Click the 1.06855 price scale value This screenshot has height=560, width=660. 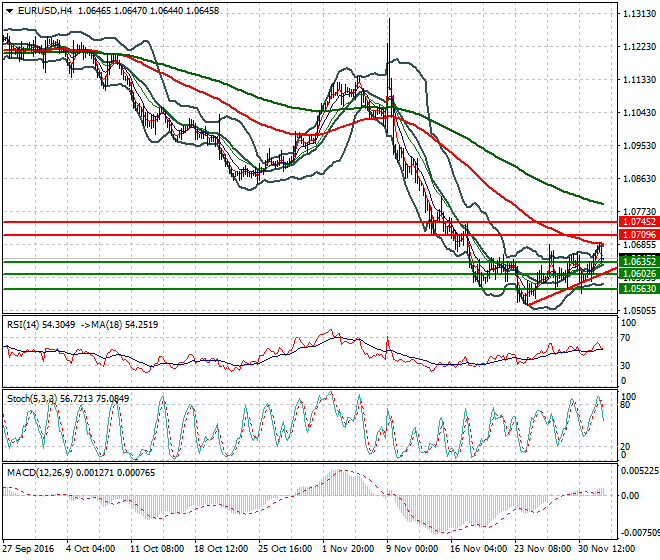pos(639,245)
